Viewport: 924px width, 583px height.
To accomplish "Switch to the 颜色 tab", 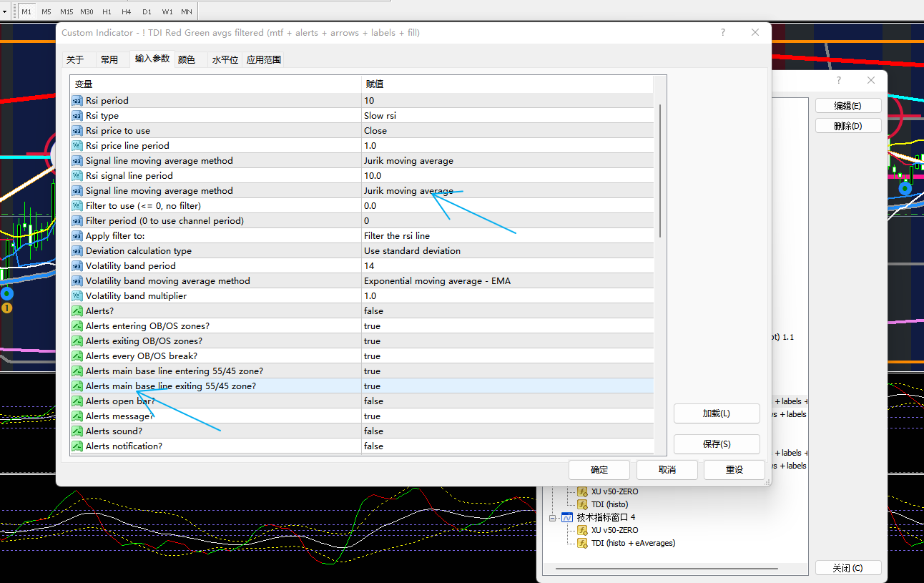I will coord(187,60).
